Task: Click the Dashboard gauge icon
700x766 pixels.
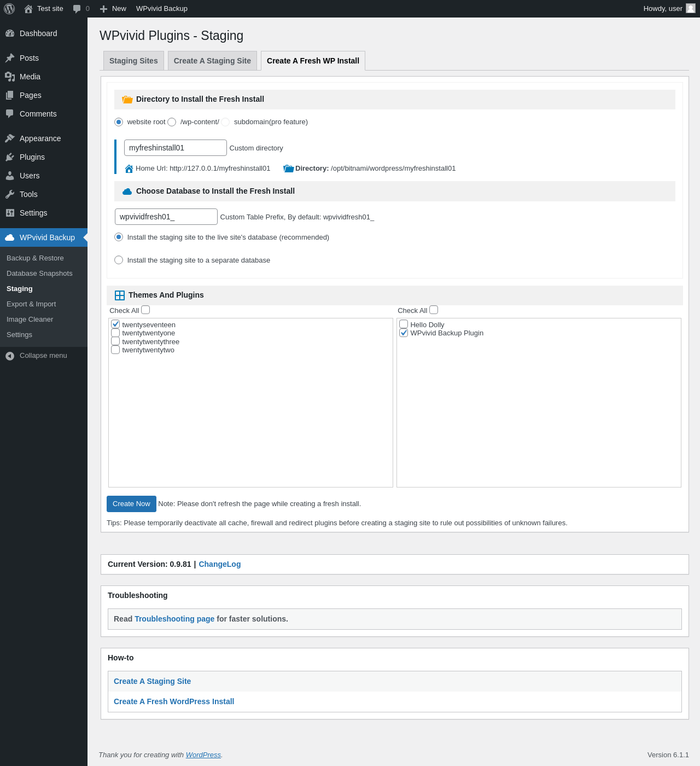Action: click(10, 33)
